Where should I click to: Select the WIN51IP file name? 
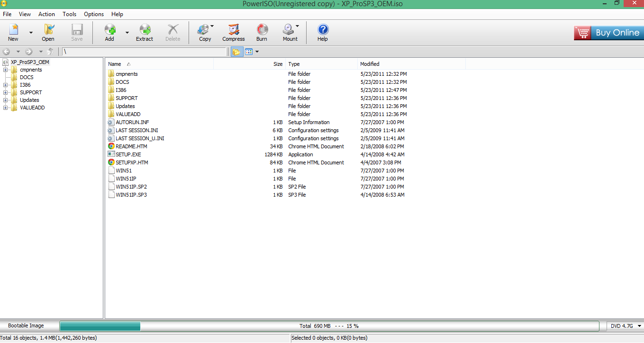126,179
